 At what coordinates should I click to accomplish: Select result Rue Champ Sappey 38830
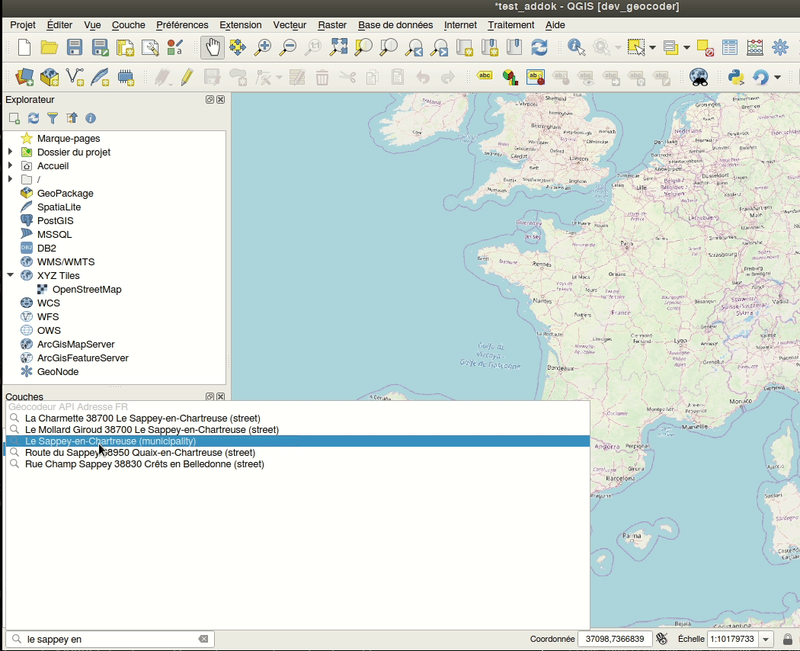click(x=297, y=464)
